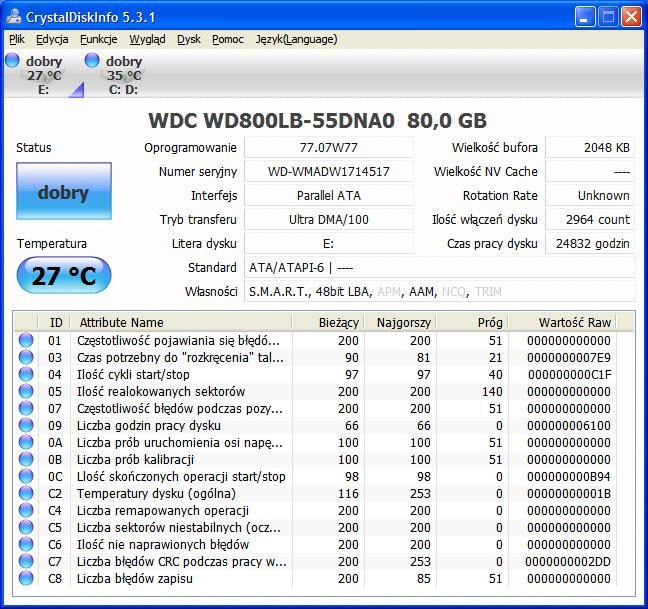648x609 pixels.
Task: Click the 27 °C temperature indicator button
Action: (x=64, y=276)
